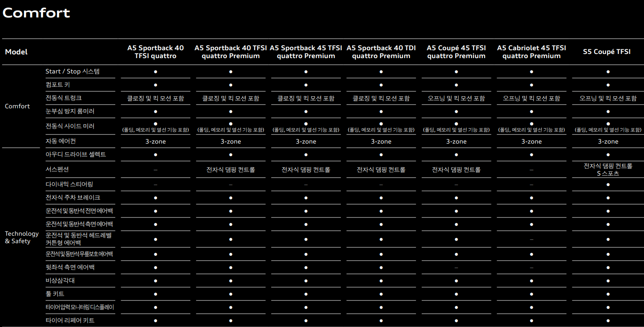Click the 운전석 및 동반석 무릎보호 에어백 label

[79, 254]
